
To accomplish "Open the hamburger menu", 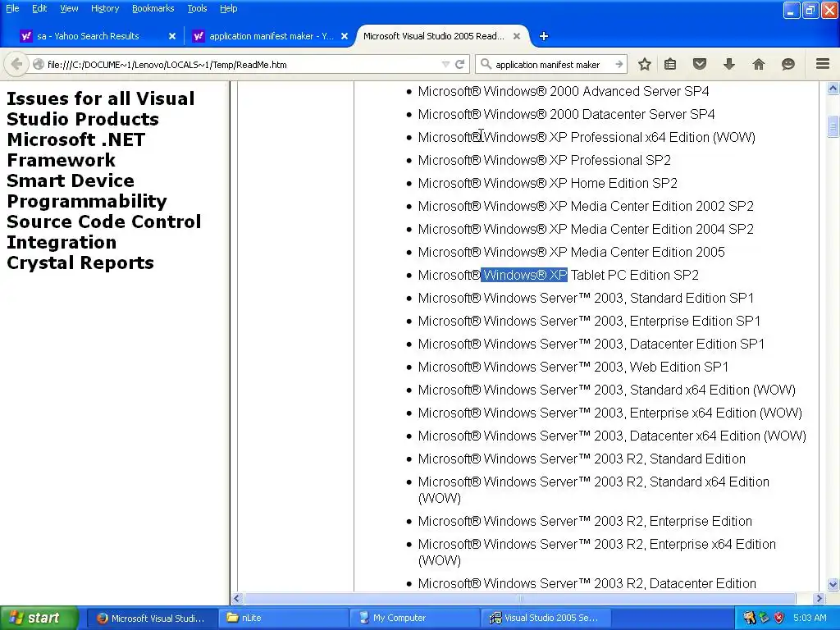I will [x=823, y=64].
